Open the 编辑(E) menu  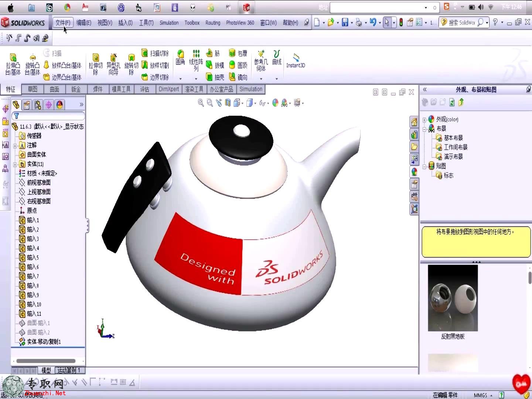pos(84,23)
